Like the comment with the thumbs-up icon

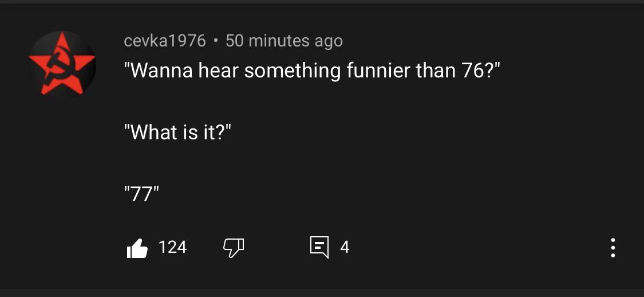point(137,248)
